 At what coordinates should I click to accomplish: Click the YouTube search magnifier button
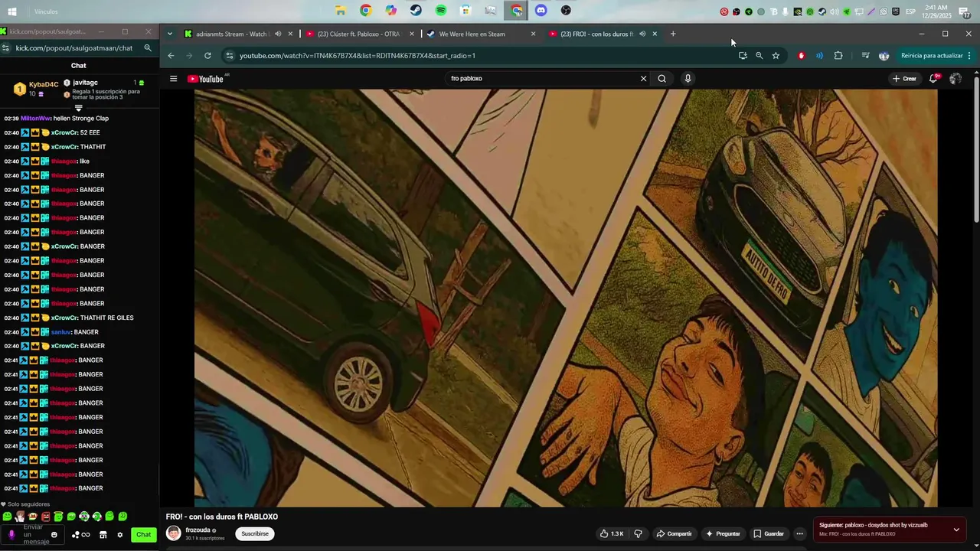coord(662,78)
